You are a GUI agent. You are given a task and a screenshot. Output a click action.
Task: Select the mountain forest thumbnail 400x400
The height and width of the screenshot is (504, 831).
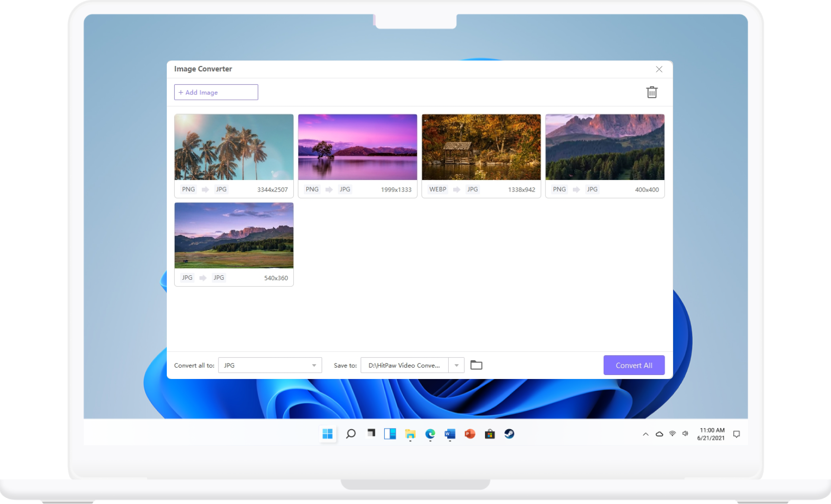point(605,147)
